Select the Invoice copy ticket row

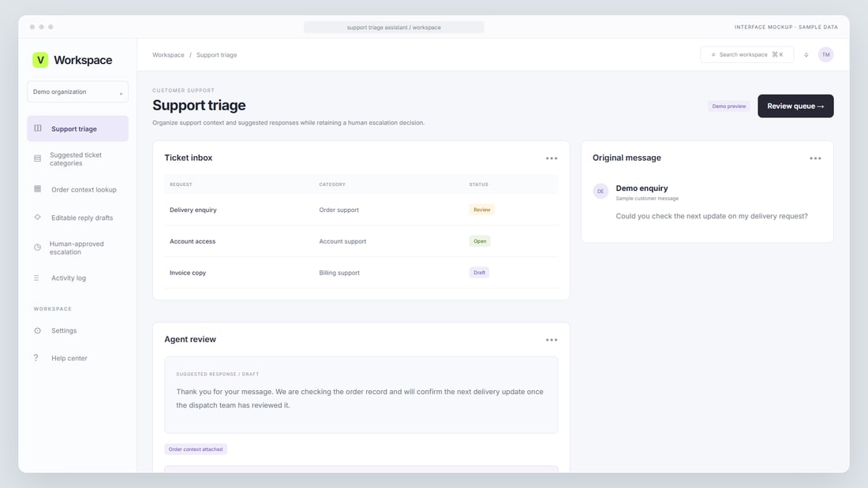361,273
